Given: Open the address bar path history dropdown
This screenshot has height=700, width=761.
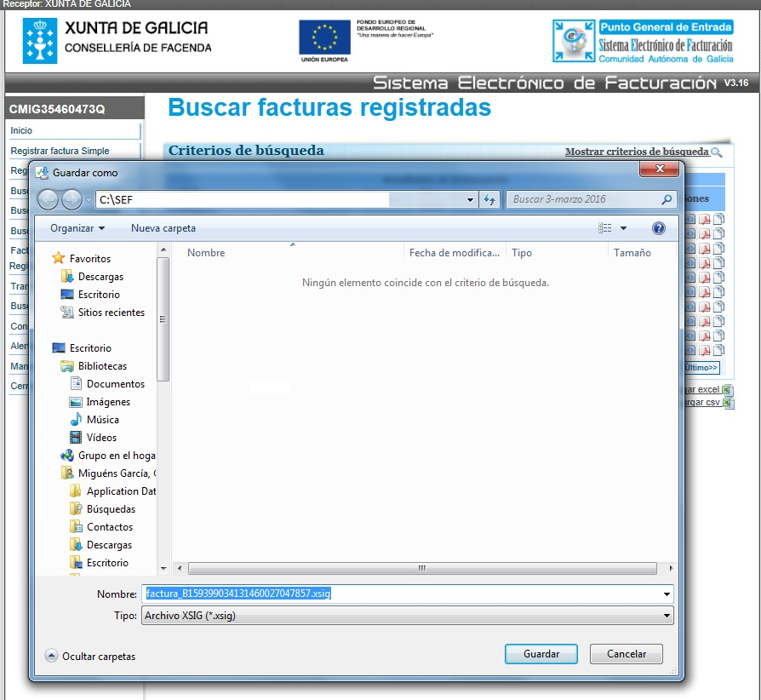Looking at the screenshot, I should pyautogui.click(x=471, y=199).
